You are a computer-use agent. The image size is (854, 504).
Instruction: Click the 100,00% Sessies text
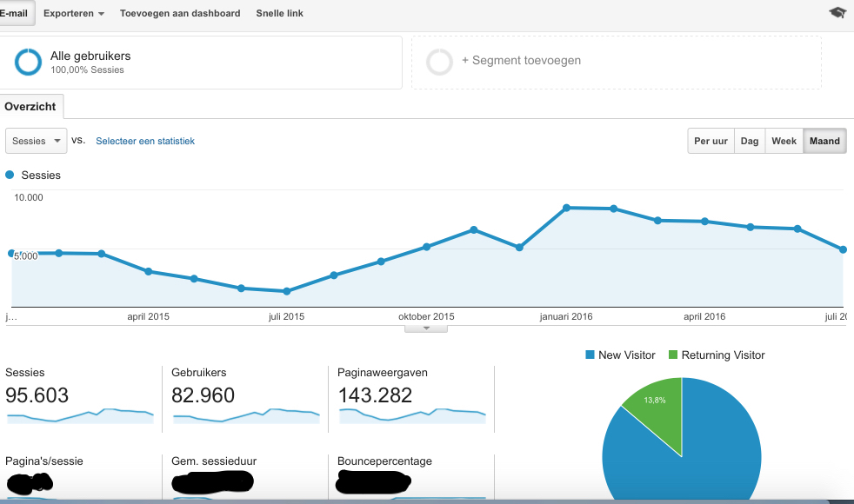tap(87, 70)
